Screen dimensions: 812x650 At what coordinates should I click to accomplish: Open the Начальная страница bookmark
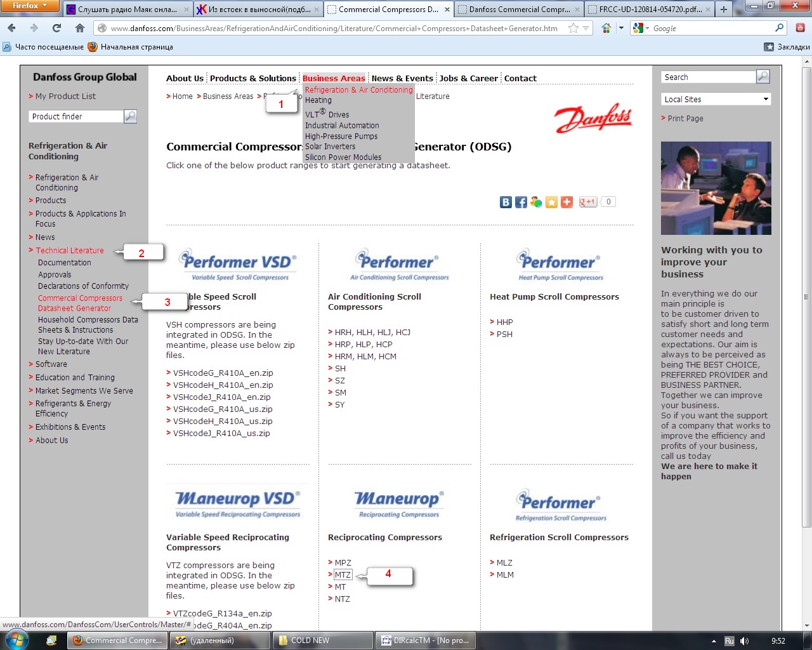130,47
